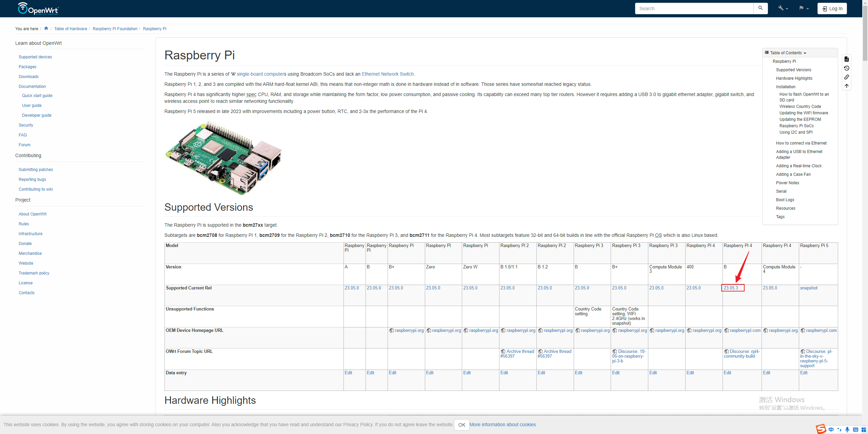Click the Sogou S input method logo
Image resolution: width=868 pixels, height=434 pixels.
821,429
